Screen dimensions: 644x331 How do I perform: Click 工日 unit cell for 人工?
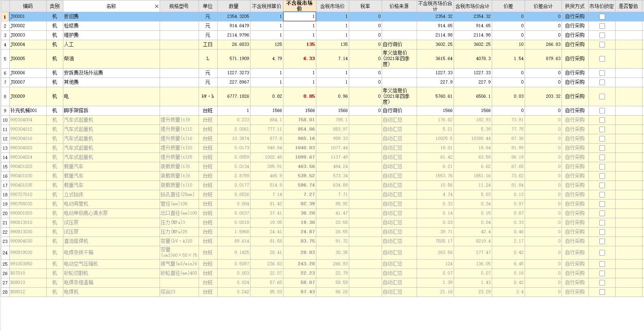pyautogui.click(x=208, y=45)
